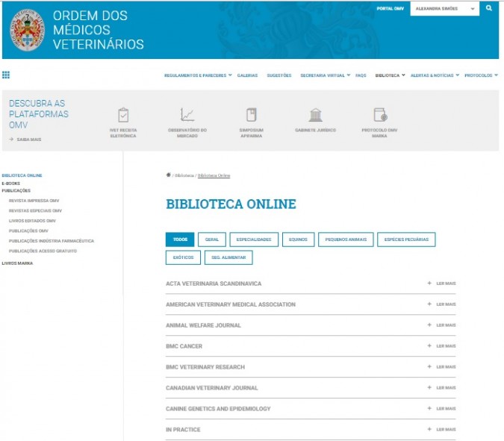Click Animal Welfare Journal title

tap(203, 325)
